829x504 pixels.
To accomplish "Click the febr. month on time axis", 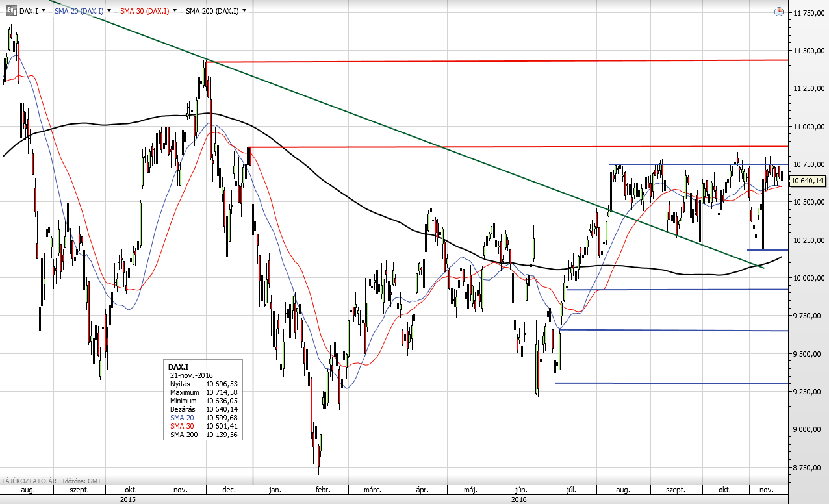I will pyautogui.click(x=323, y=490).
